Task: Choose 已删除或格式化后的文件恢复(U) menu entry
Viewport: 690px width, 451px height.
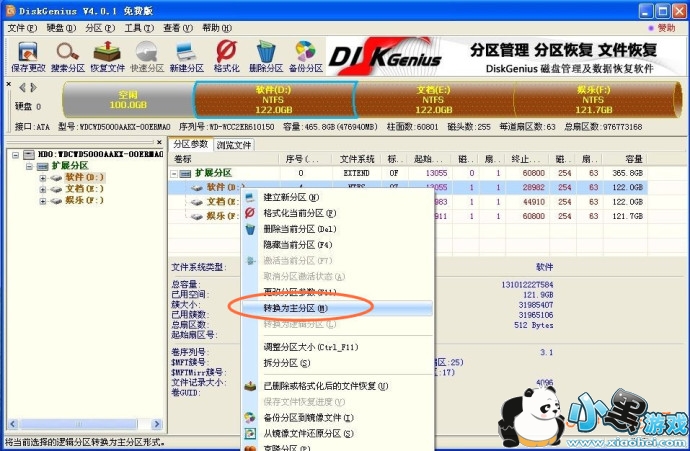Action: [338, 386]
